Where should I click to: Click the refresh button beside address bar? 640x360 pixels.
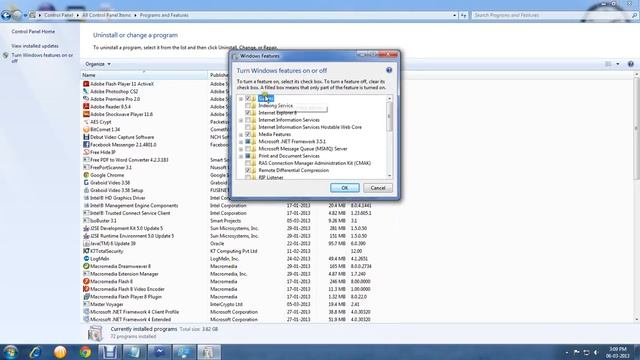464,15
